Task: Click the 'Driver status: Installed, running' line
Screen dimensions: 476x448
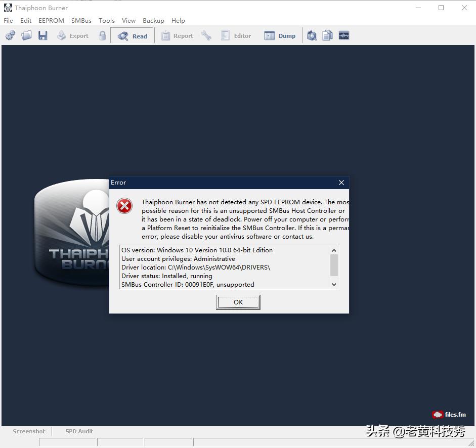Action: (166, 276)
